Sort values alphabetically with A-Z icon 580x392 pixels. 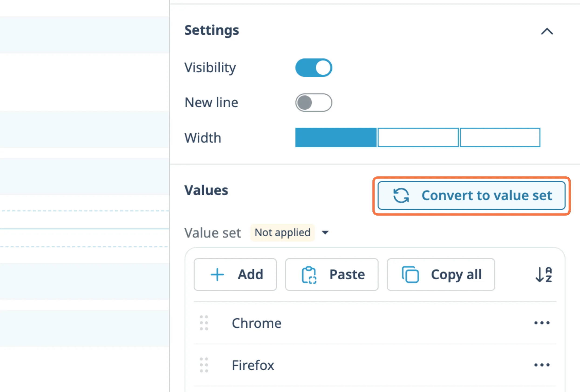(544, 274)
